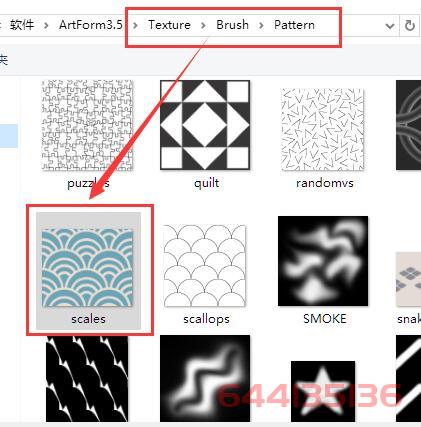The image size is (421, 427).
Task: Click the randomvs pattern file
Action: (x=323, y=130)
